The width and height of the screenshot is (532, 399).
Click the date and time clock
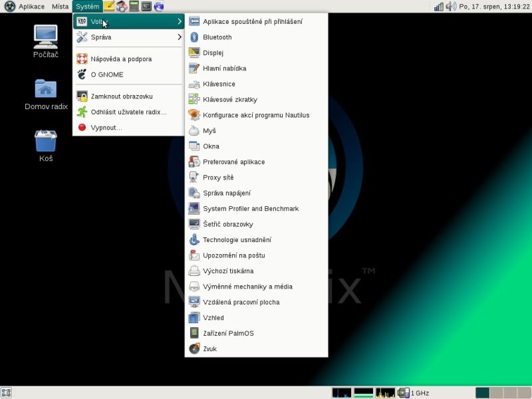(x=494, y=7)
